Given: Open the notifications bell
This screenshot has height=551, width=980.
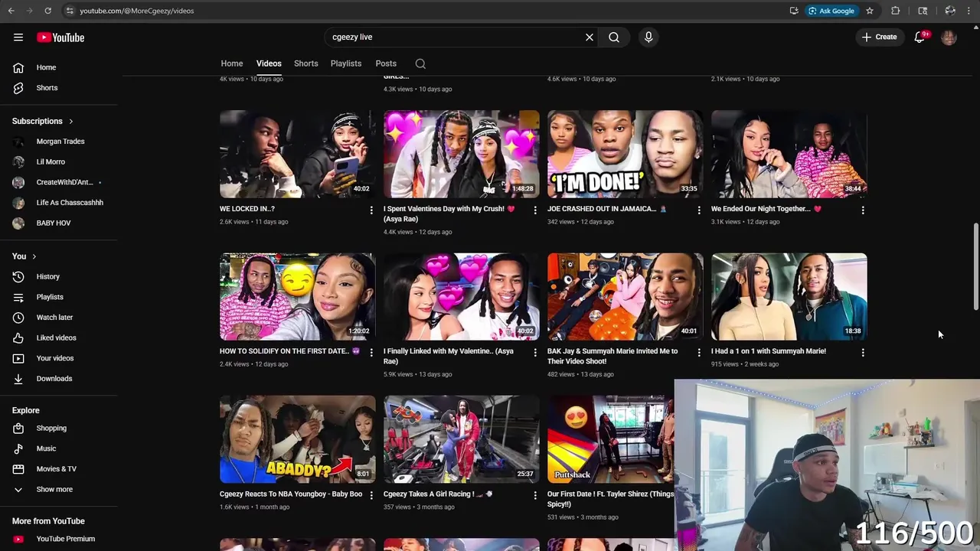Looking at the screenshot, I should coord(920,37).
